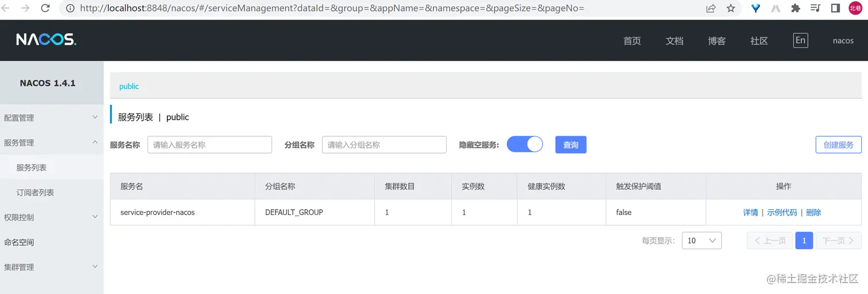Open the grey extension icon beside the puzzle
Image resolution: width=868 pixels, height=294 pixels.
coord(776,8)
